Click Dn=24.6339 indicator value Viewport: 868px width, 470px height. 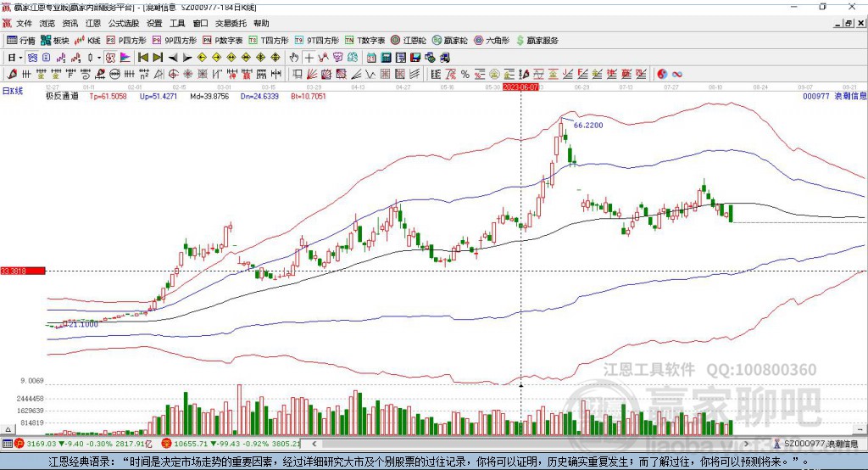259,96
